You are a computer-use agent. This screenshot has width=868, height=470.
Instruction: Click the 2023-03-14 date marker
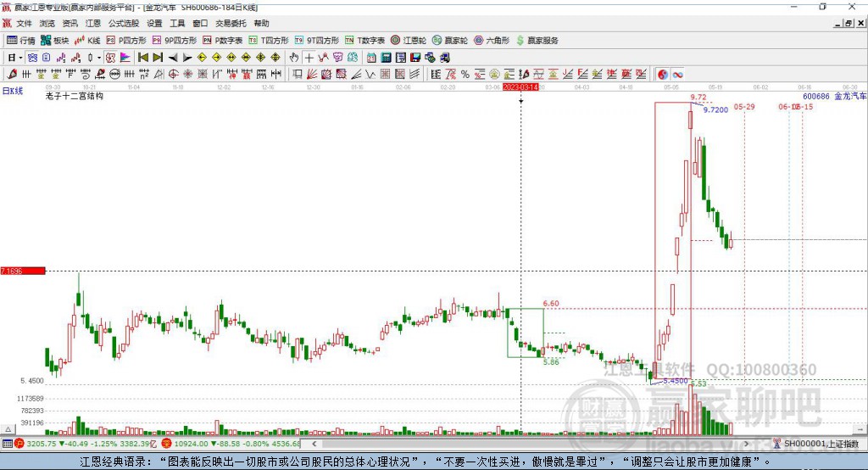(520, 87)
